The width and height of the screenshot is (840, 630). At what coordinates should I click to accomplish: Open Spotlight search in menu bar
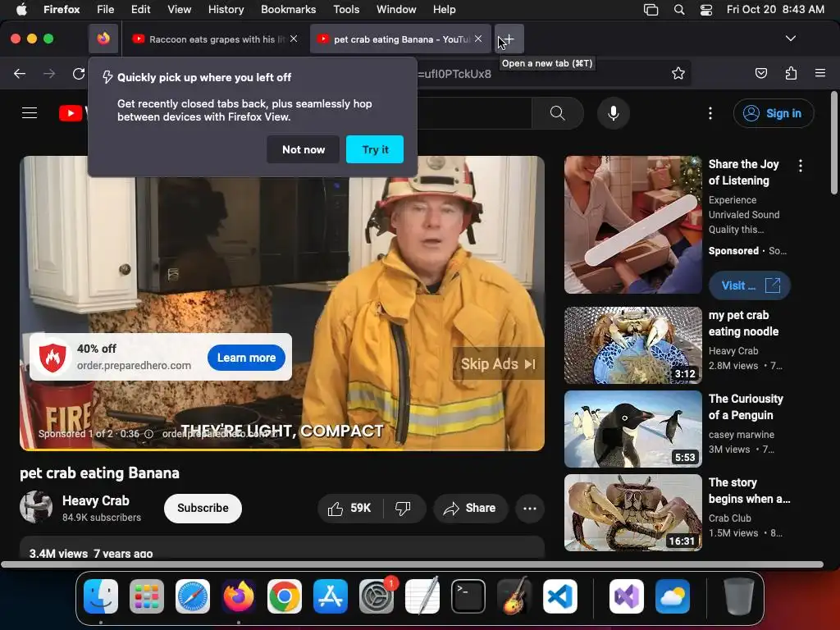pyautogui.click(x=678, y=9)
